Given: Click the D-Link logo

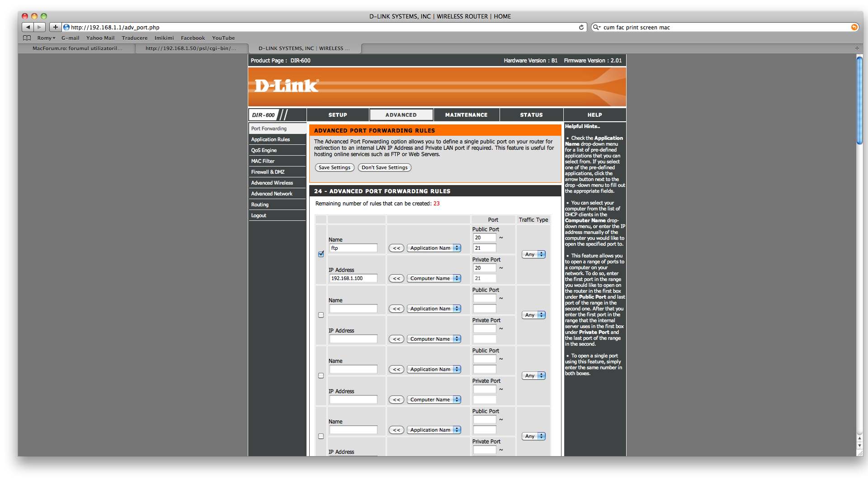Looking at the screenshot, I should [286, 86].
